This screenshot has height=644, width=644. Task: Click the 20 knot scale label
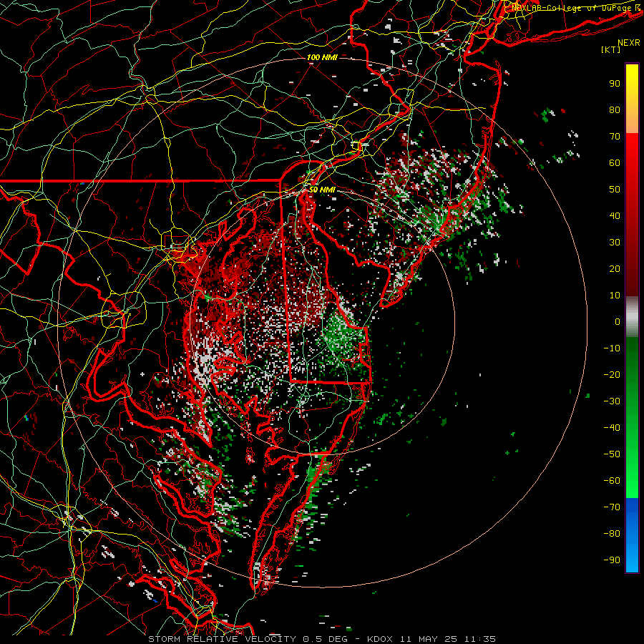point(615,269)
